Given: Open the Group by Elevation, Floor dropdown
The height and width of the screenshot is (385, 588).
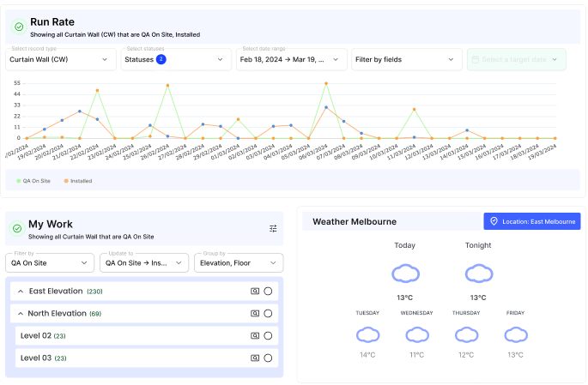Looking at the screenshot, I should coord(239,263).
